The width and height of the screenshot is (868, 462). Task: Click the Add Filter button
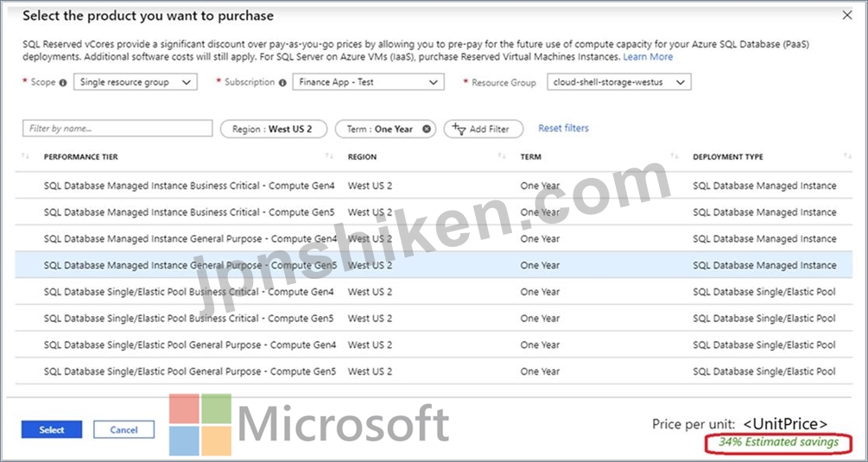484,129
